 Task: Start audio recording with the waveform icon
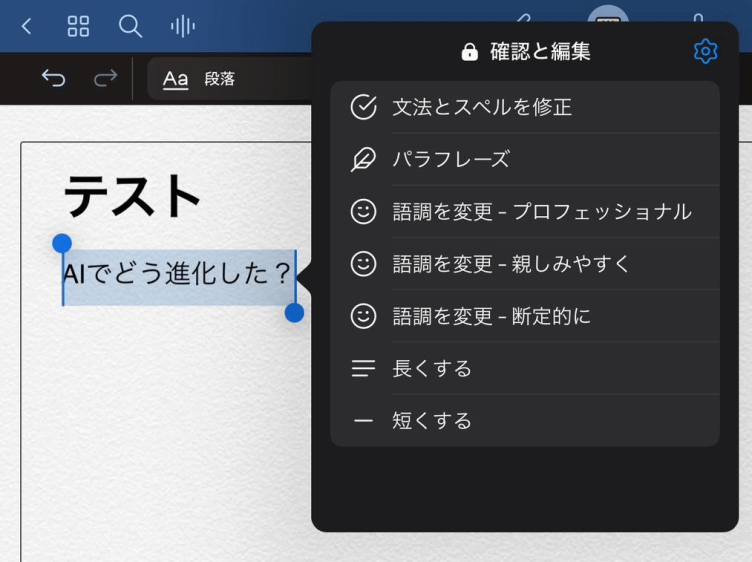click(183, 26)
